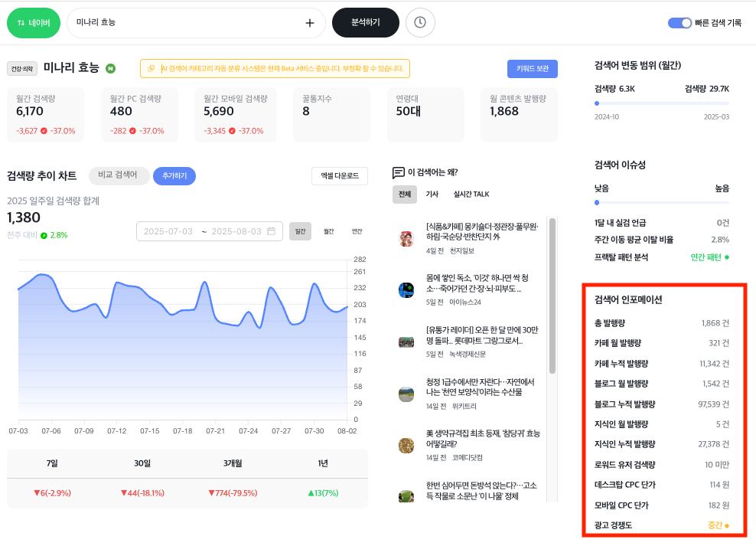Click the 1년 change value ▲13(7%)

(x=323, y=492)
